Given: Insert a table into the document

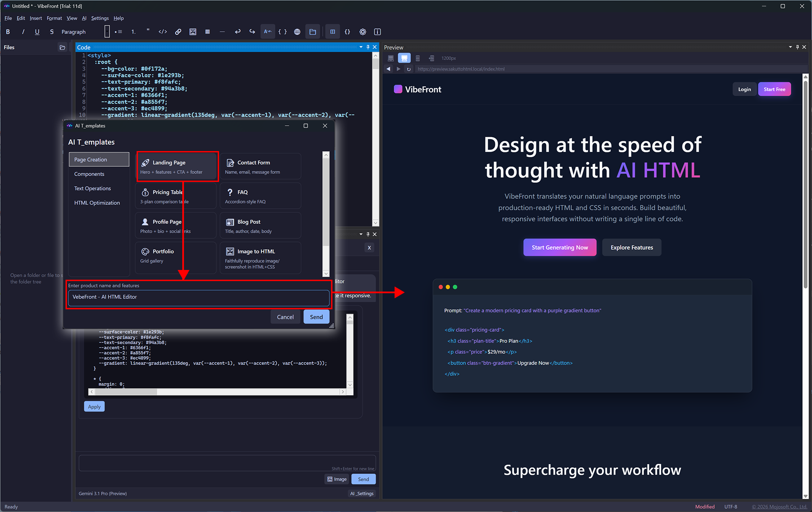Looking at the screenshot, I should (207, 31).
